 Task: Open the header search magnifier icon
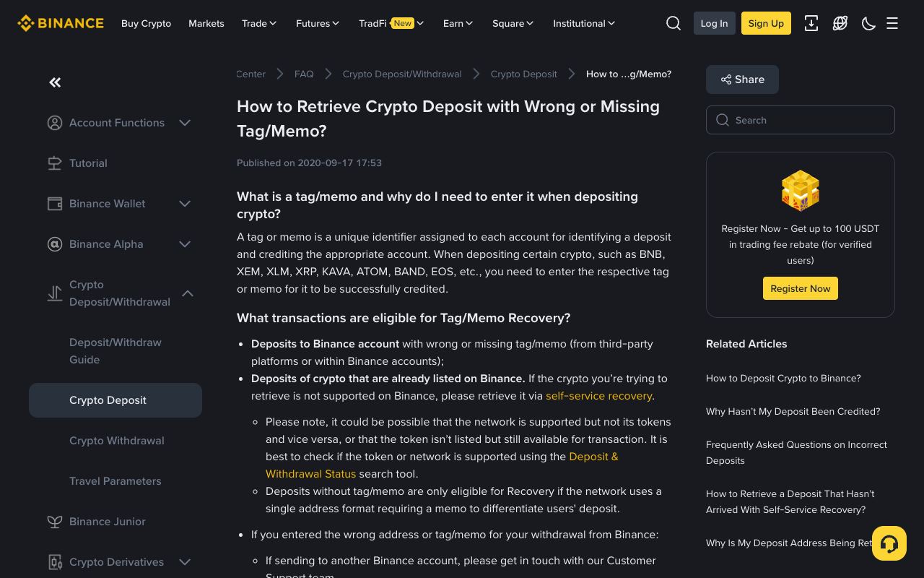coord(674,23)
